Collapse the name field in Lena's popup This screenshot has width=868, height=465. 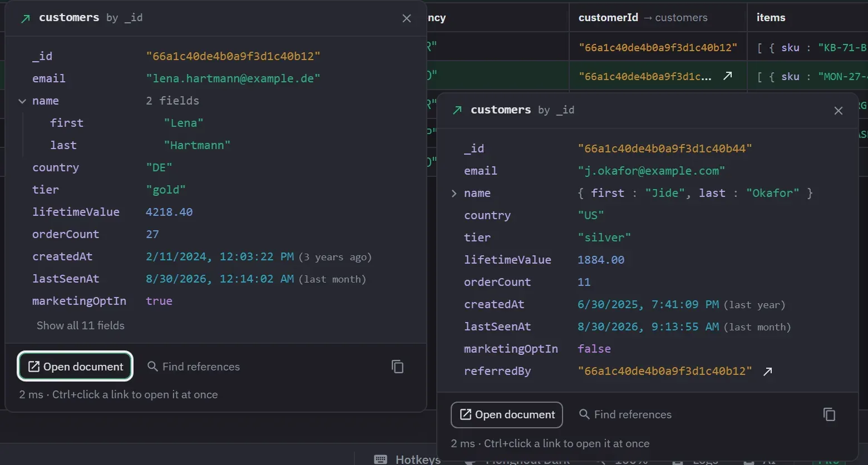click(22, 101)
